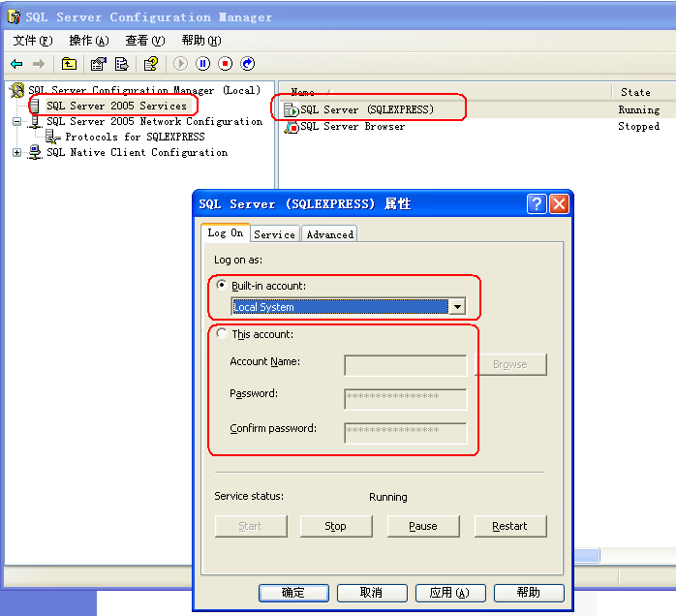Click the Back arrow toolbar icon

click(16, 64)
